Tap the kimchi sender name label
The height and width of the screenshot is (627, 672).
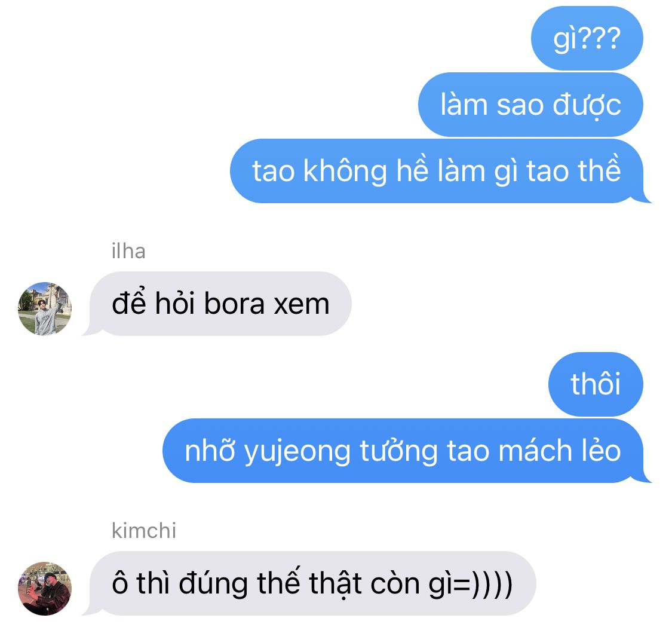coord(144,531)
